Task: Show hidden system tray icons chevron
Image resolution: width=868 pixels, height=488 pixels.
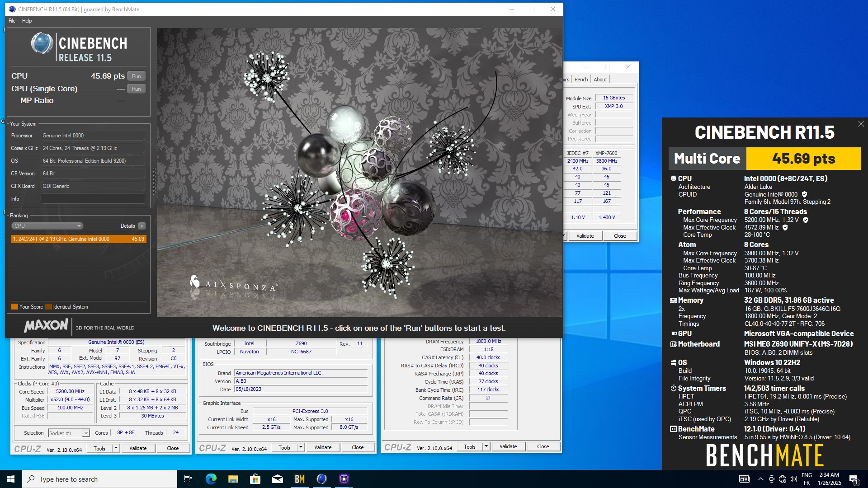Action: (760, 479)
